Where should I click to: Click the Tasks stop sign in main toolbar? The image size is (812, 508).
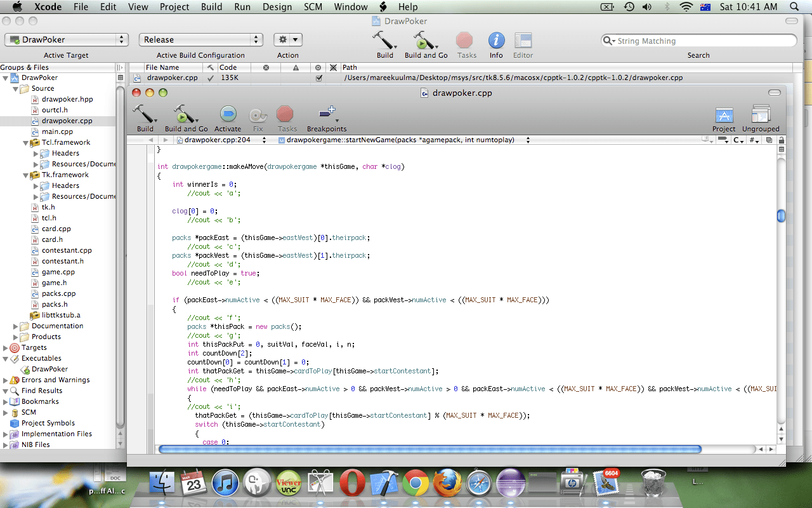(x=465, y=41)
